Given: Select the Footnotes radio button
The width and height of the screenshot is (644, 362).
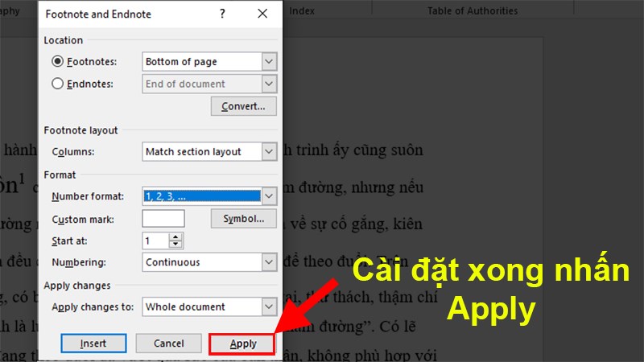Looking at the screenshot, I should pos(57,62).
